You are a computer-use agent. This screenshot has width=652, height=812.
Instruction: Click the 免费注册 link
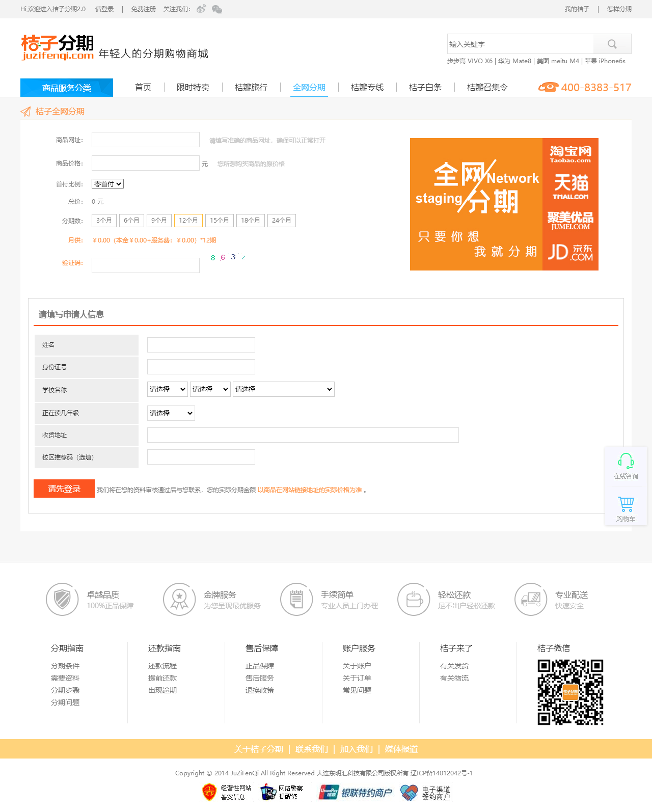[x=143, y=9]
